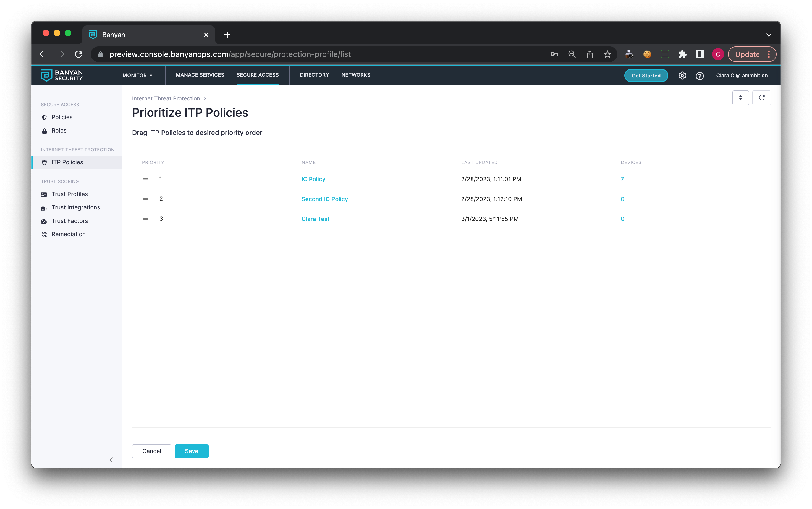Open the Chrome Update menu dots
This screenshot has height=509, width=812.
[769, 54]
